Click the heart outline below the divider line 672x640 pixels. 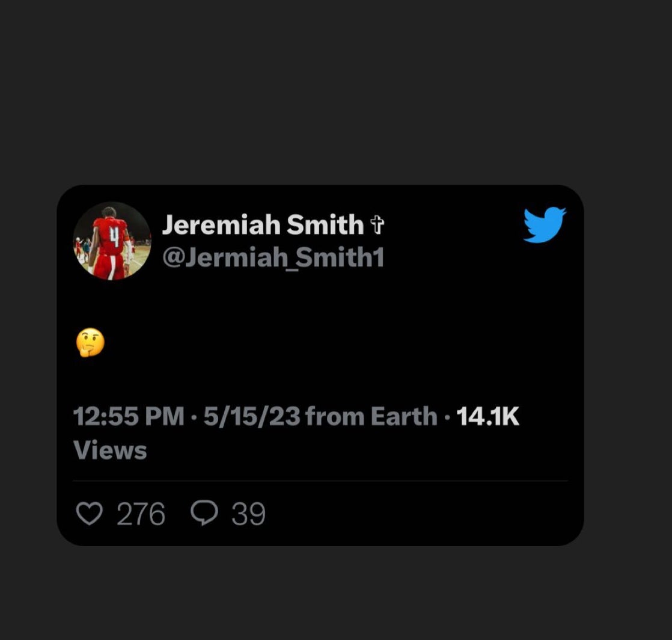[x=89, y=512]
